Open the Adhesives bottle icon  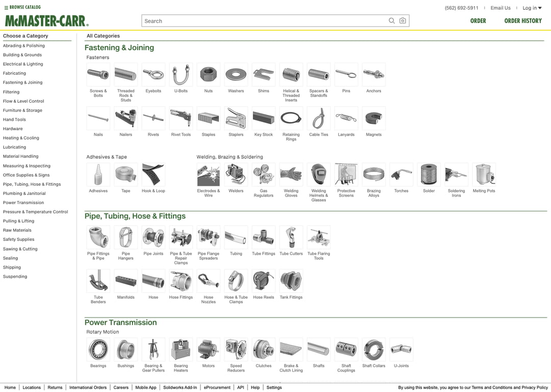coord(98,175)
